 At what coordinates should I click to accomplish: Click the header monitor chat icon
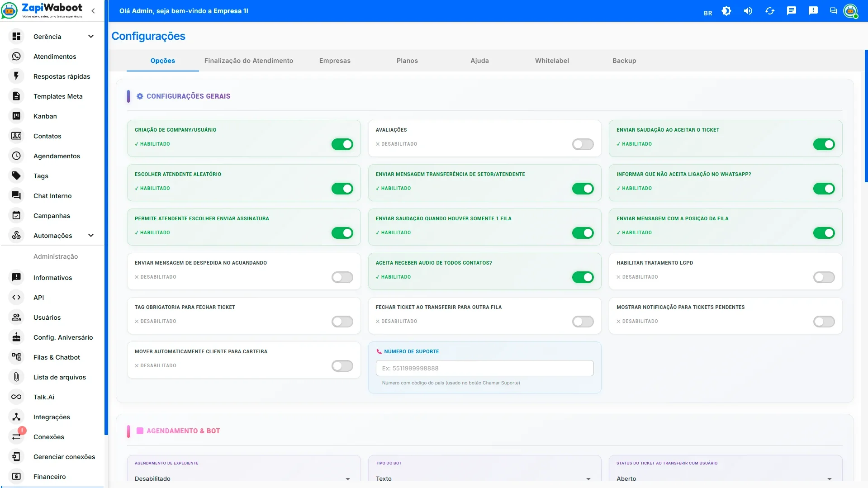tap(833, 11)
